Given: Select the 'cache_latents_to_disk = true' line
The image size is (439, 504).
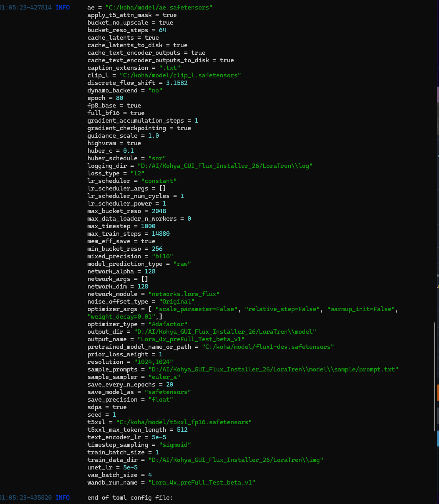Looking at the screenshot, I should pyautogui.click(x=137, y=45).
